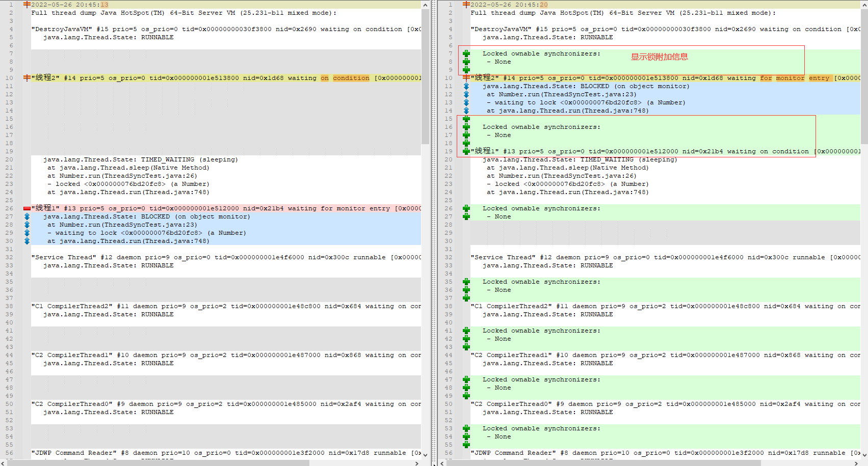
Task: Click the green added marker on right line 54
Action: coord(466,436)
